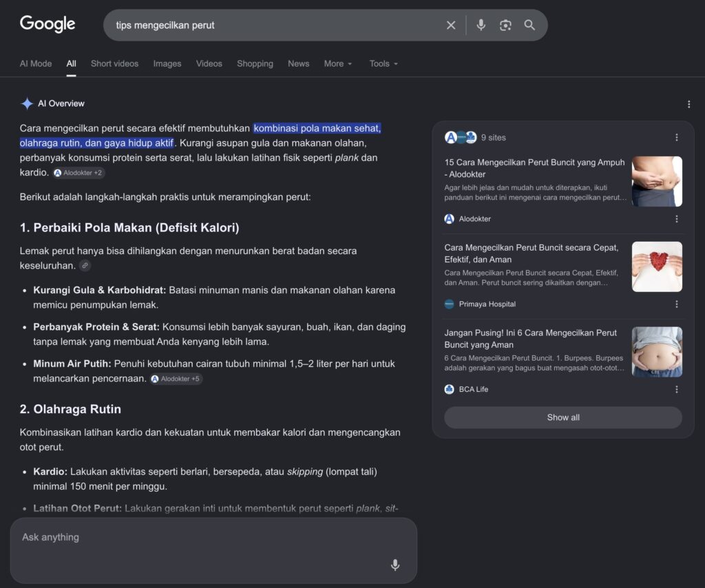Click snippet '6 Cara Mengecilkan Perut Buncit. 1. Burpees'
Image resolution: width=705 pixels, height=588 pixels.
click(x=534, y=363)
